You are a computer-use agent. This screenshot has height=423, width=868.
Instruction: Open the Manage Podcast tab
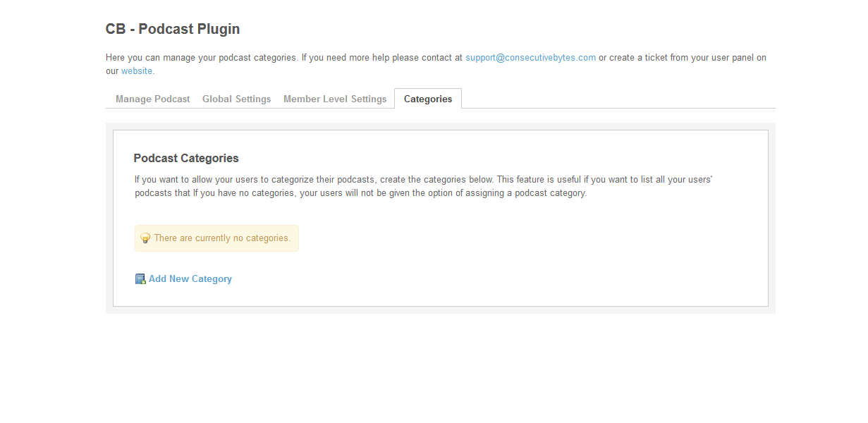[152, 99]
